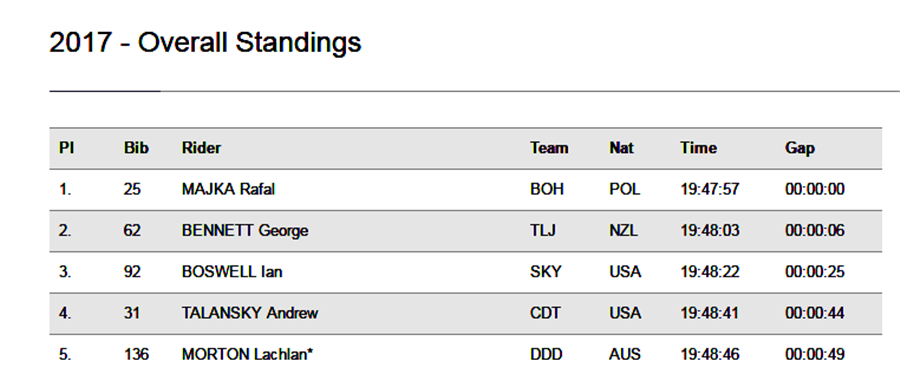
Task: Click the Bib column header
Action: point(136,148)
